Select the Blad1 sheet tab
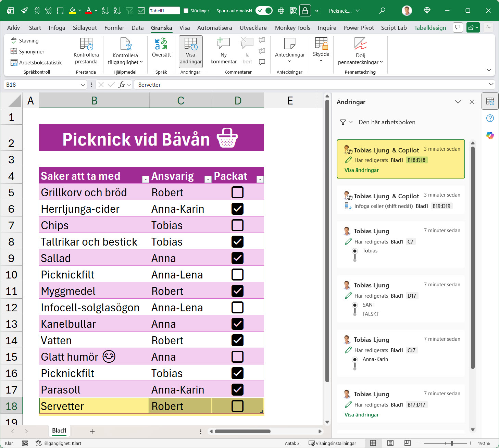 click(59, 431)
